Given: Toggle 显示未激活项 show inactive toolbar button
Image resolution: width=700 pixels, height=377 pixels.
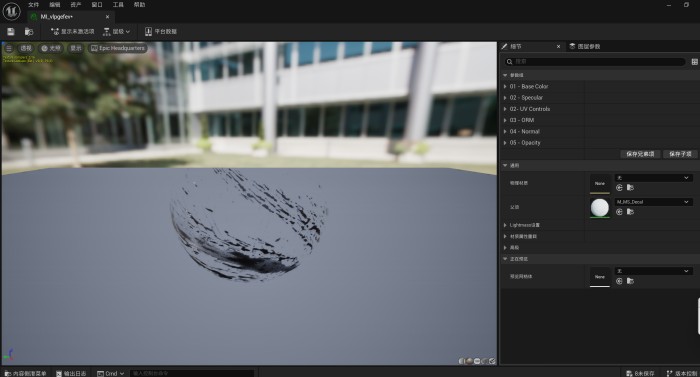Looking at the screenshot, I should pyautogui.click(x=73, y=32).
